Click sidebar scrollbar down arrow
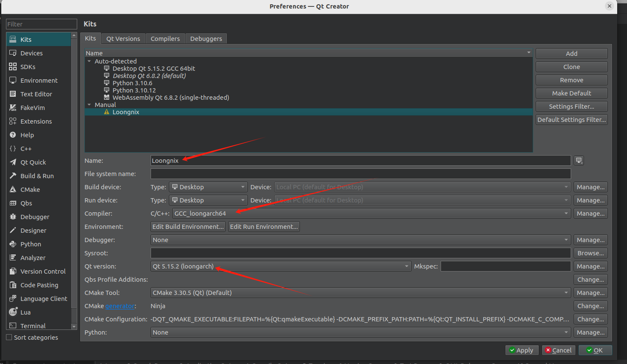This screenshot has width=627, height=364. pos(74,326)
